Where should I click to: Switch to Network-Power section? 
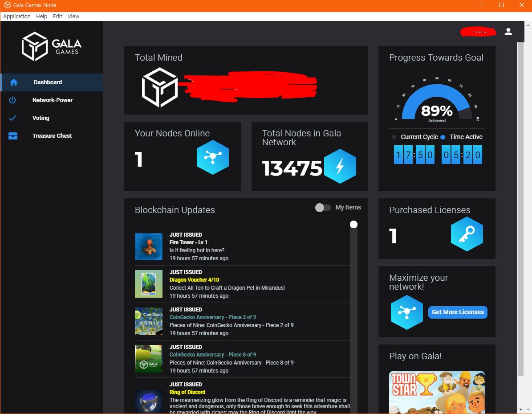click(x=52, y=100)
